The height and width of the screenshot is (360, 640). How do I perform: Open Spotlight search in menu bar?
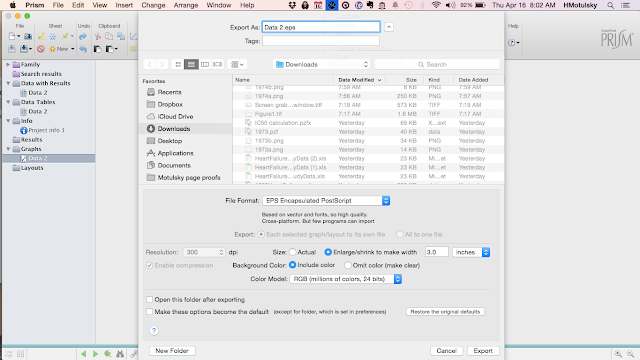coord(610,5)
